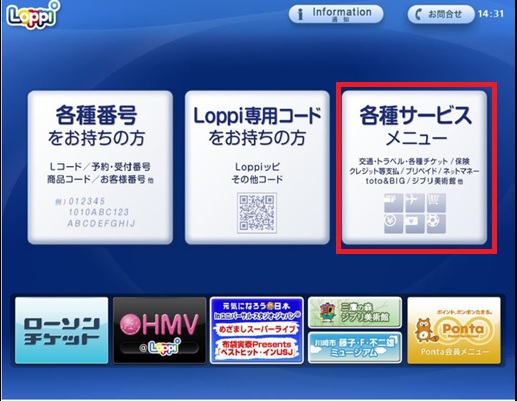
Task: Tap the QR code image
Action: pyautogui.click(x=257, y=212)
